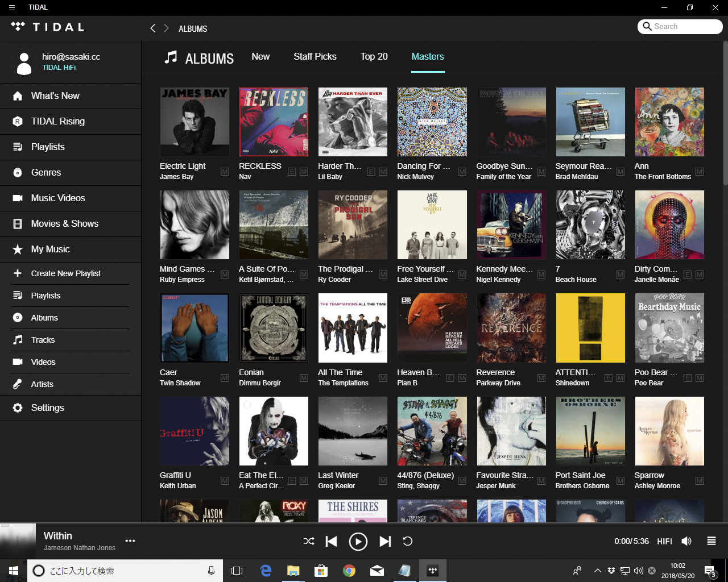Go back using the left navigation chevron
This screenshot has width=728, height=582.
152,28
